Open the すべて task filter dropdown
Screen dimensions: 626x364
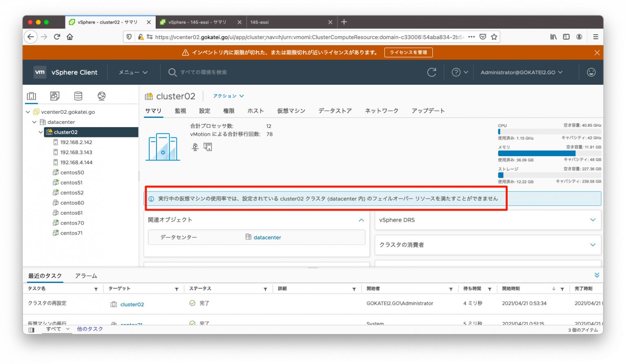point(57,329)
